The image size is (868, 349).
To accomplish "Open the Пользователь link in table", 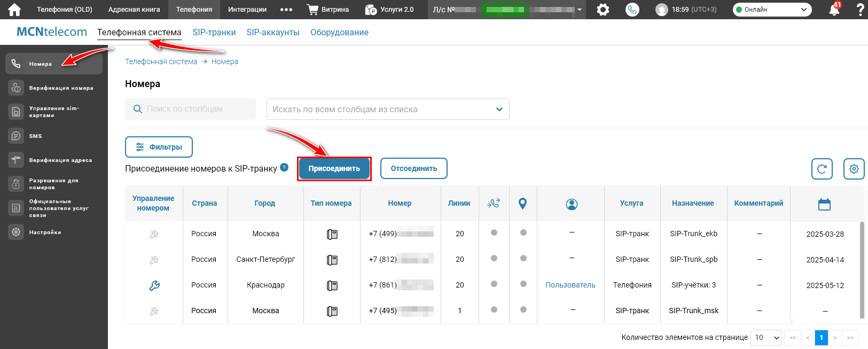I will [x=570, y=285].
